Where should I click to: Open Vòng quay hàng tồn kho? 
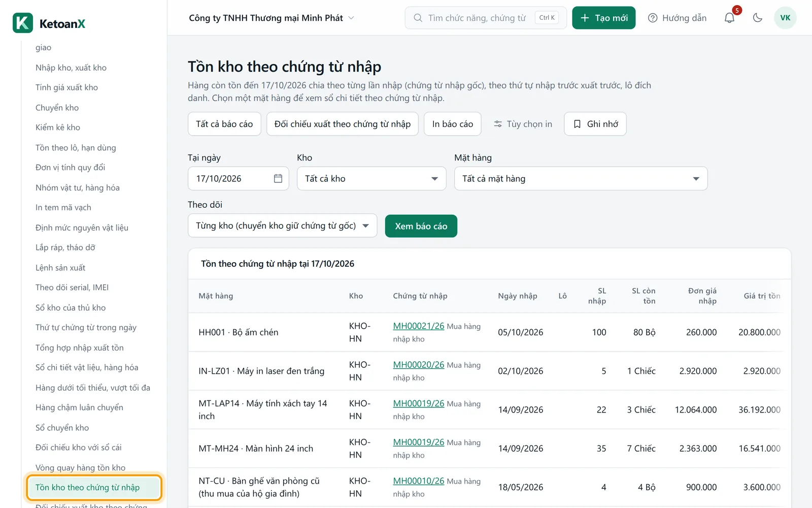pyautogui.click(x=80, y=467)
